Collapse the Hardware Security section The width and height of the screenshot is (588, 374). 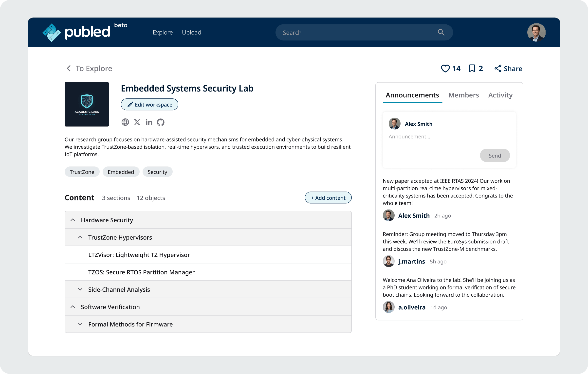click(73, 220)
